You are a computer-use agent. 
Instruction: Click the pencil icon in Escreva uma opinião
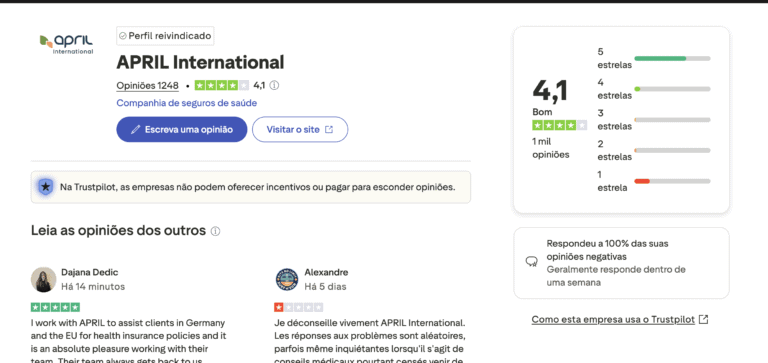pyautogui.click(x=135, y=130)
